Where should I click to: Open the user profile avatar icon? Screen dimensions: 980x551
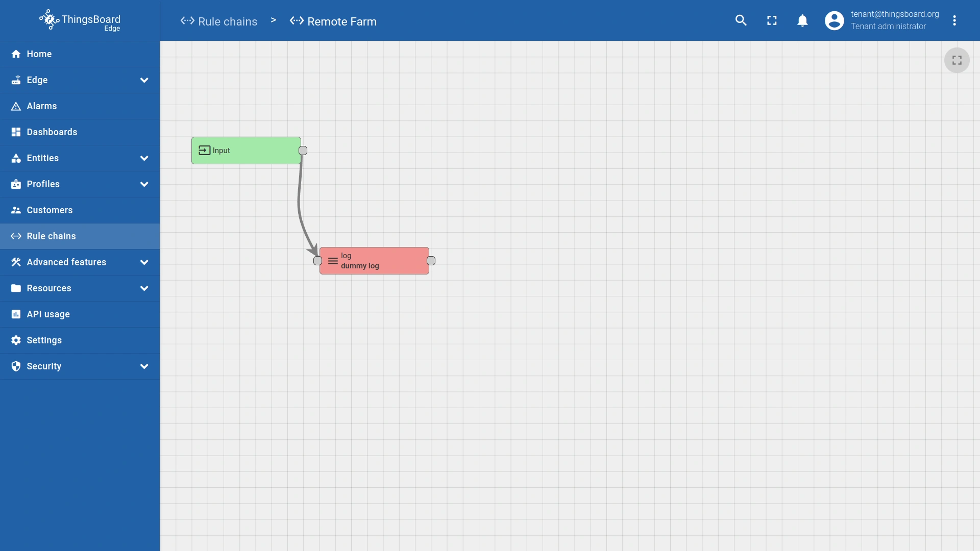point(834,20)
